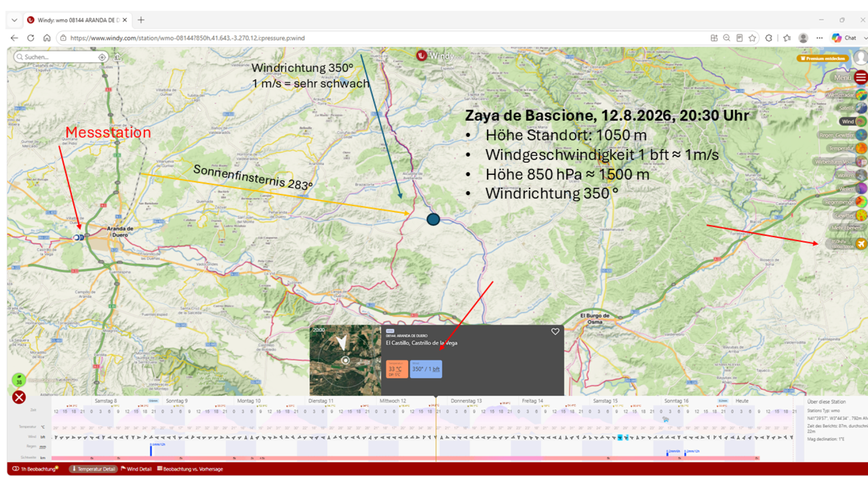Select Donnerstag 13 in the timeline
This screenshot has height=488, width=868.
pyautogui.click(x=466, y=401)
